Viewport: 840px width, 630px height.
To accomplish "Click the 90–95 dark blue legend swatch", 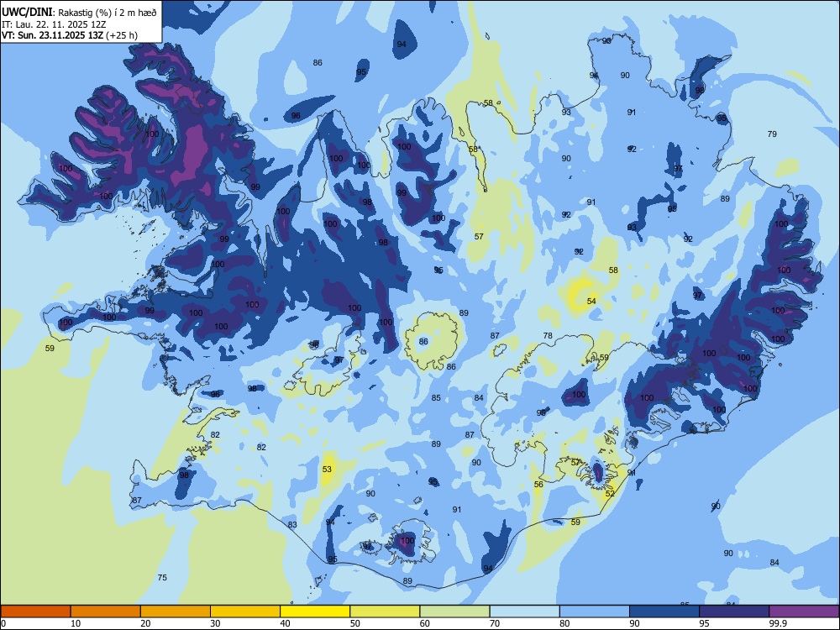I will [664, 612].
